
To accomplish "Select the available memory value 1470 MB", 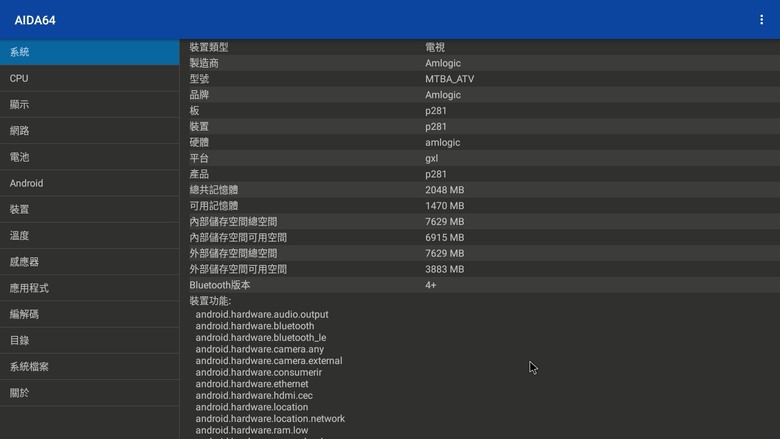I will 445,206.
